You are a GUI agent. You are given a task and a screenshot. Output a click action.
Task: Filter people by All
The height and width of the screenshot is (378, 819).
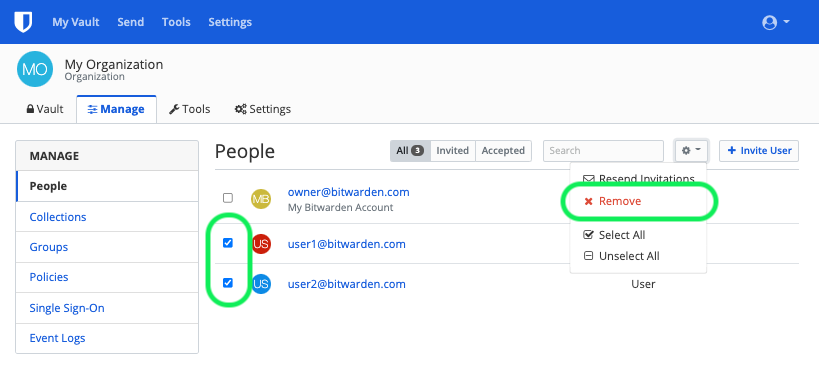(x=410, y=151)
